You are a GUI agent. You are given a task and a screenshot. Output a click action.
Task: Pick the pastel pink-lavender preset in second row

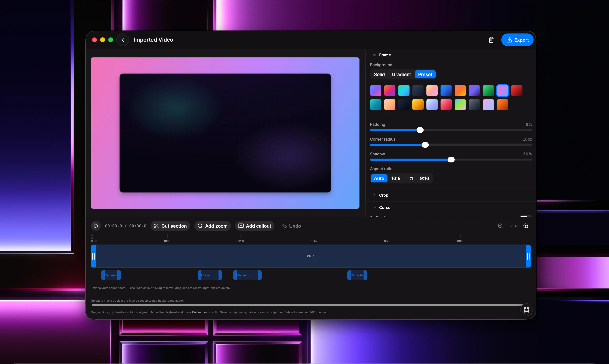(x=488, y=105)
